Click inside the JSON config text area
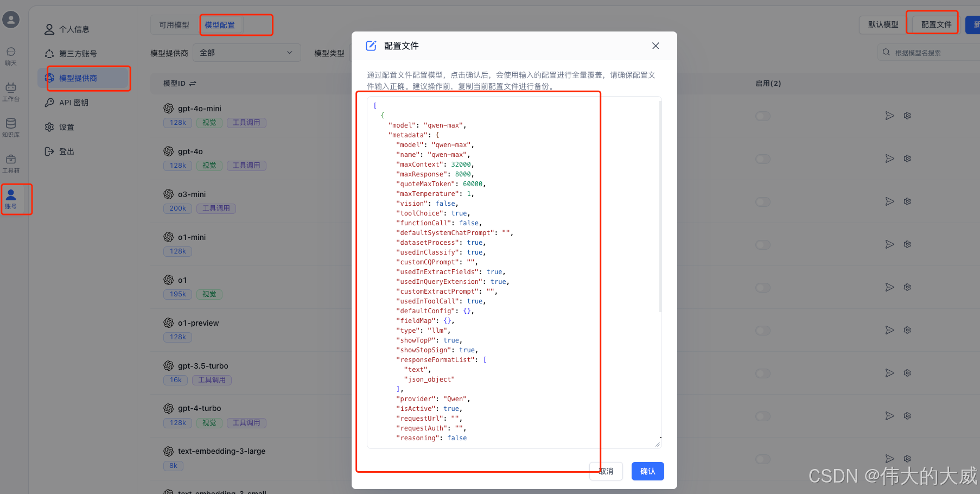Viewport: 980px width, 494px height. click(514, 273)
